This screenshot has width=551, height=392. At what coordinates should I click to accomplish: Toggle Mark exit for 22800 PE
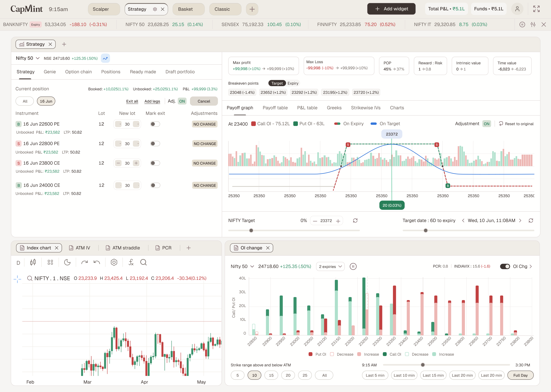pyautogui.click(x=155, y=144)
